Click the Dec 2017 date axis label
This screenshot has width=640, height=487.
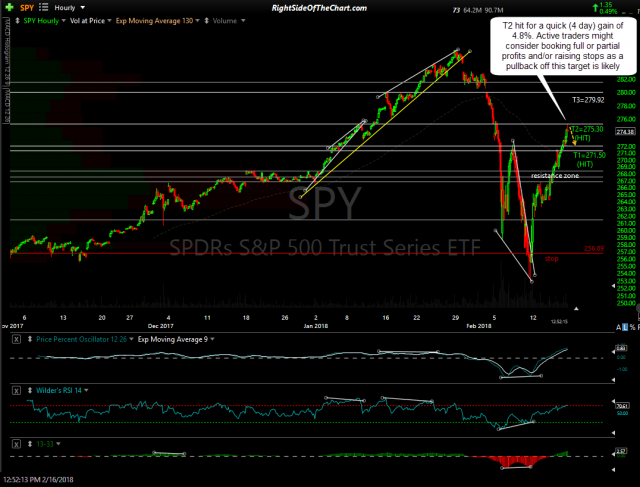click(160, 326)
